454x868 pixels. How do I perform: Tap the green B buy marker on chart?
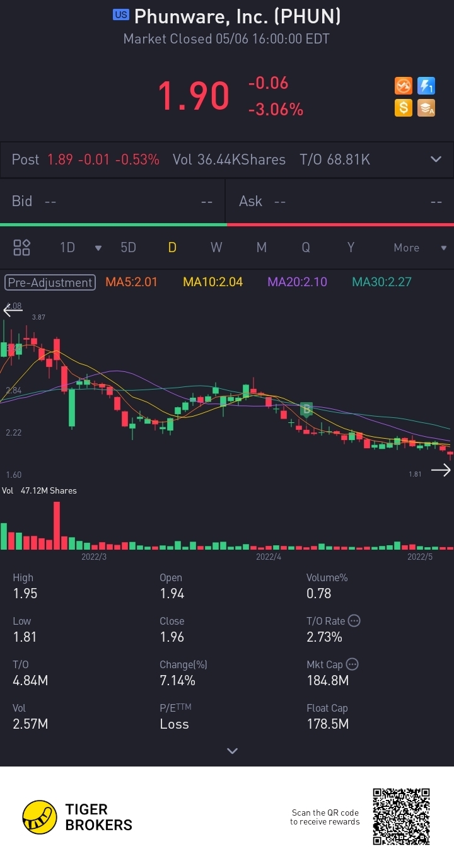(x=306, y=410)
